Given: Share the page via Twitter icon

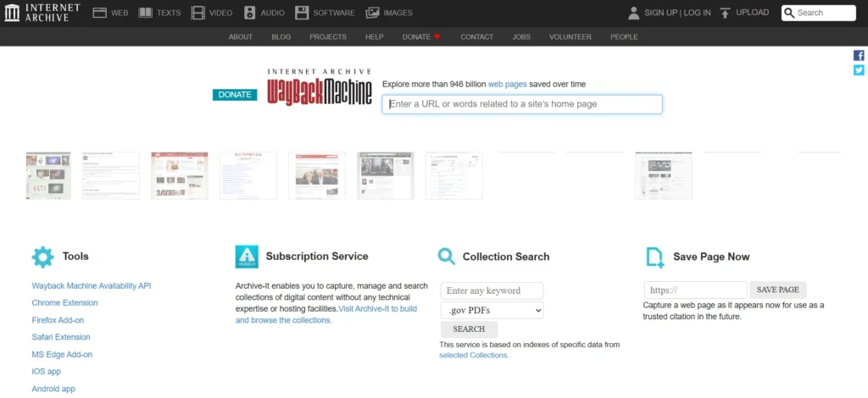Looking at the screenshot, I should pyautogui.click(x=859, y=70).
